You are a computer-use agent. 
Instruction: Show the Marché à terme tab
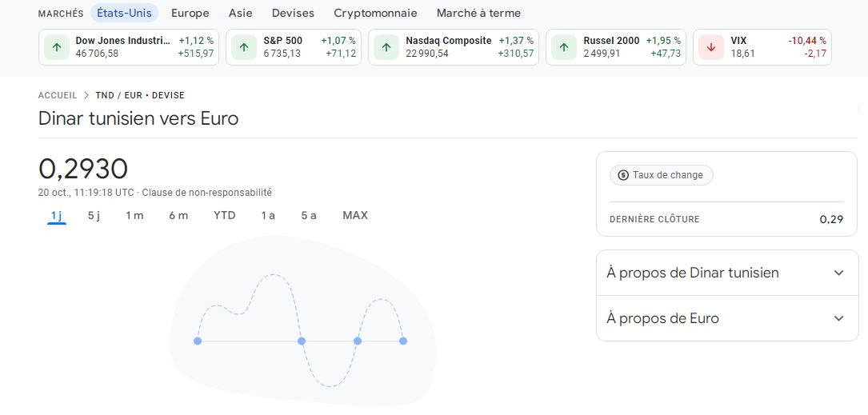pos(478,13)
